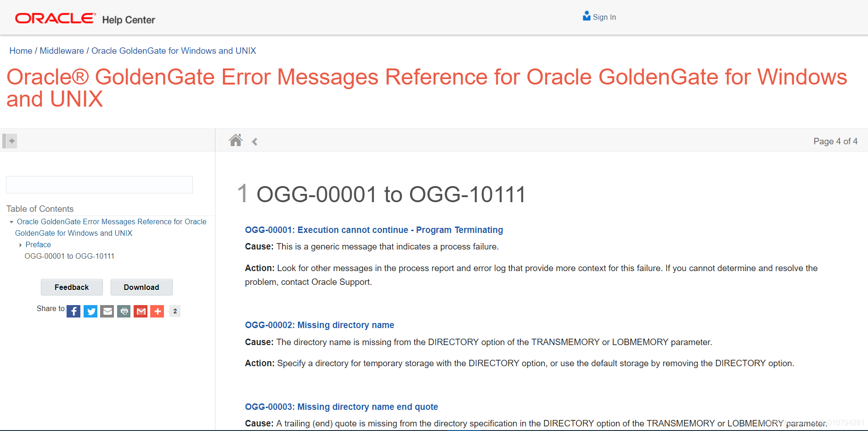Select OGG-00001 to OGG-10111 in contents

69,256
